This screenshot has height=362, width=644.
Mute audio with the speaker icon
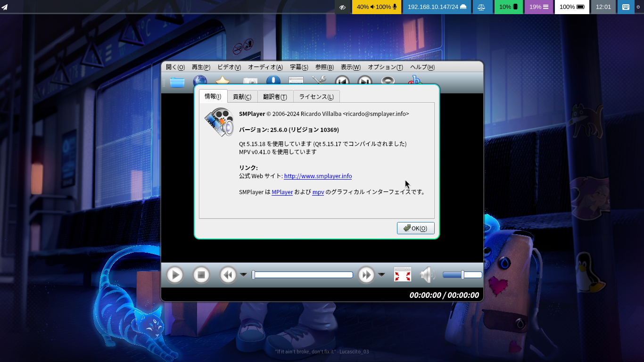coord(427,275)
